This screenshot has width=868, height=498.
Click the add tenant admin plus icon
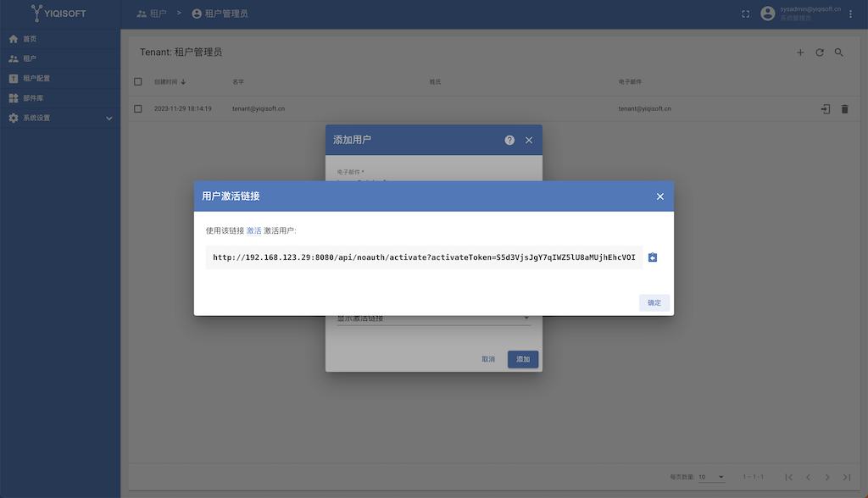[800, 53]
